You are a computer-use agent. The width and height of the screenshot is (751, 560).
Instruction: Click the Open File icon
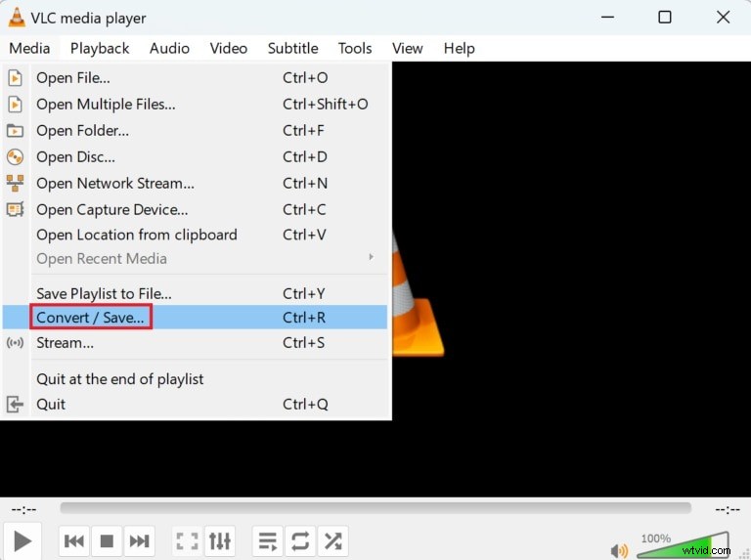coord(16,77)
